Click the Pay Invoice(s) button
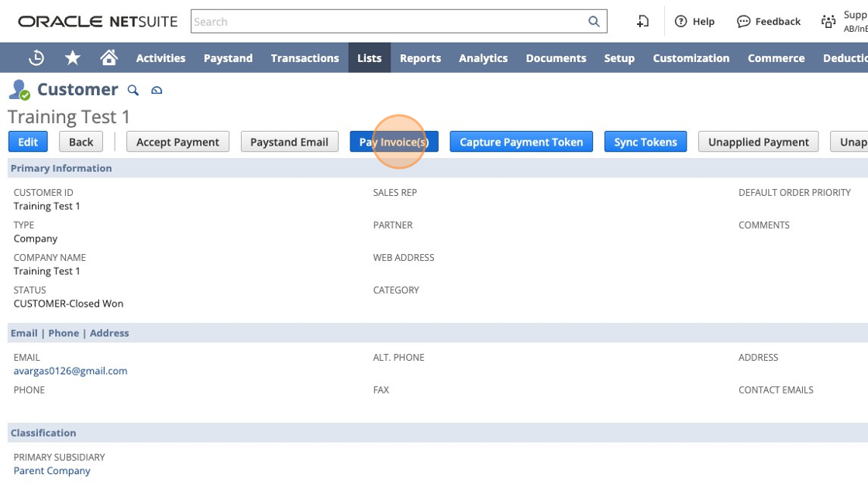Screen dimensions: 868x484 tap(394, 142)
